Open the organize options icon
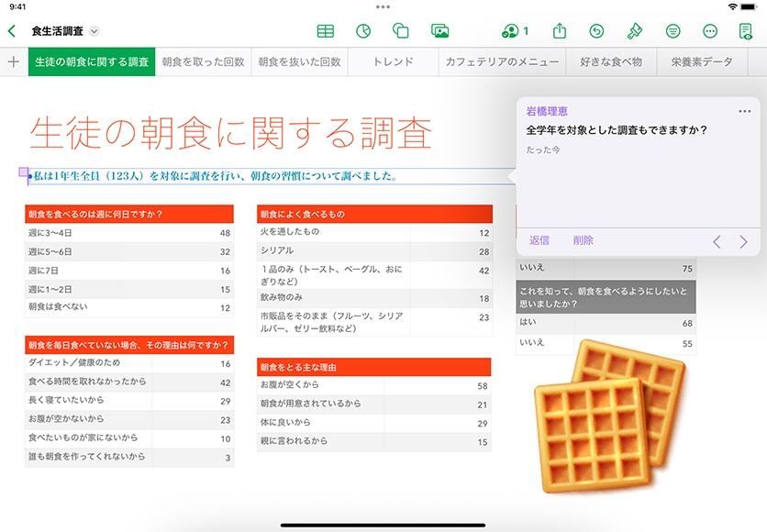The width and height of the screenshot is (767, 532). click(x=673, y=31)
